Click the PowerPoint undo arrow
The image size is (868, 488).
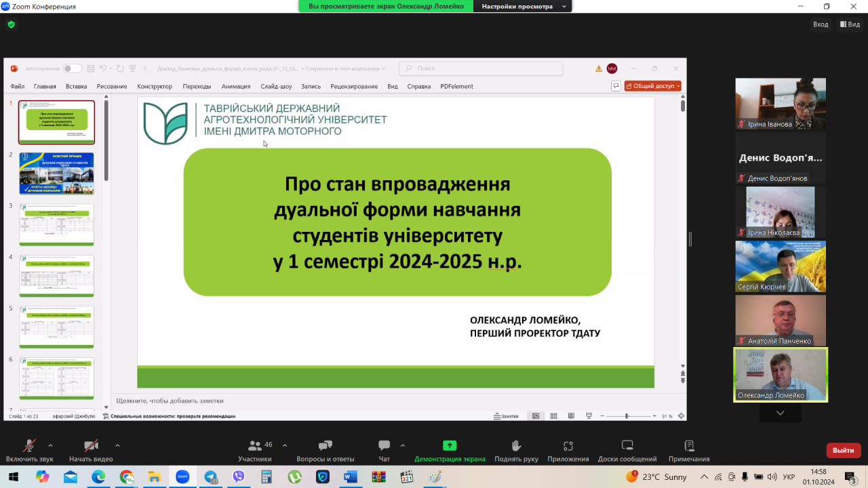[103, 68]
